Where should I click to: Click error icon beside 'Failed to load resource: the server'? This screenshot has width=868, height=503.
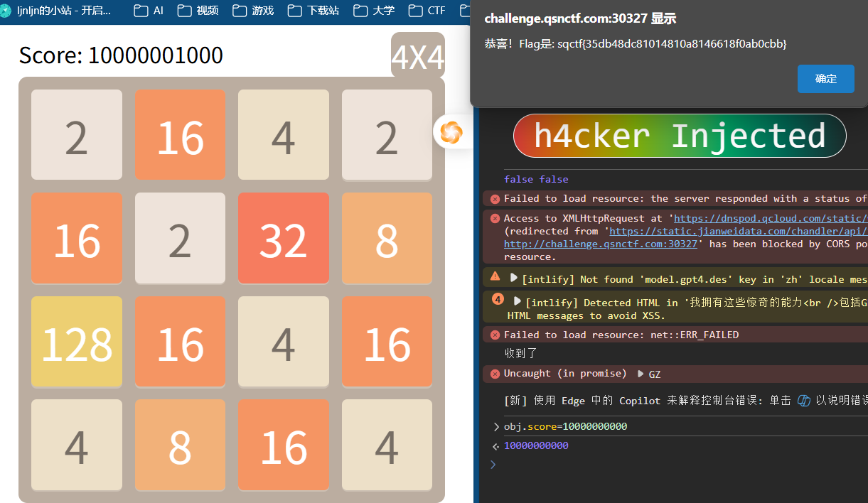(495, 199)
